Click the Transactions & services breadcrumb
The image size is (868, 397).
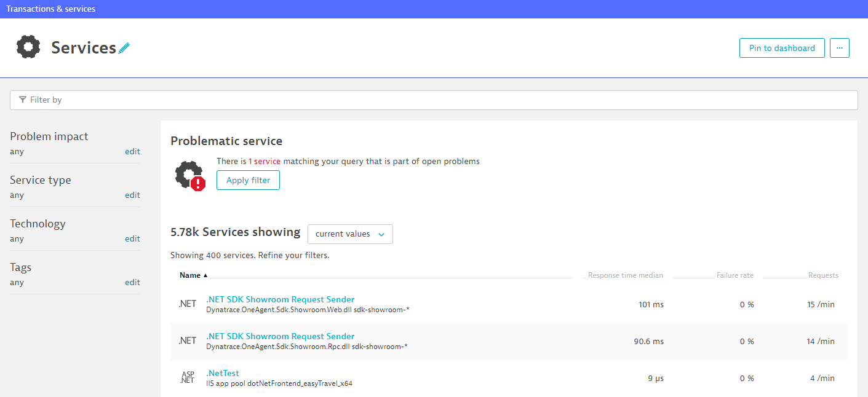51,9
